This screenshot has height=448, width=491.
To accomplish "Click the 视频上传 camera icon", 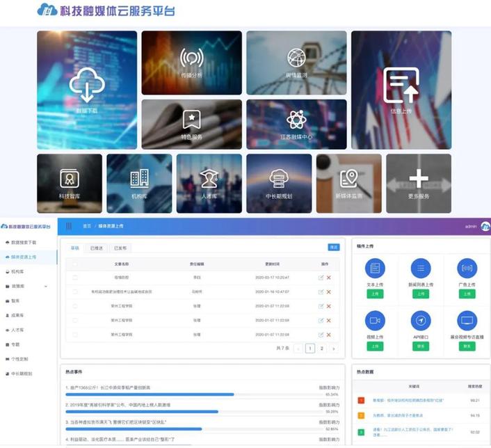I will click(375, 320).
